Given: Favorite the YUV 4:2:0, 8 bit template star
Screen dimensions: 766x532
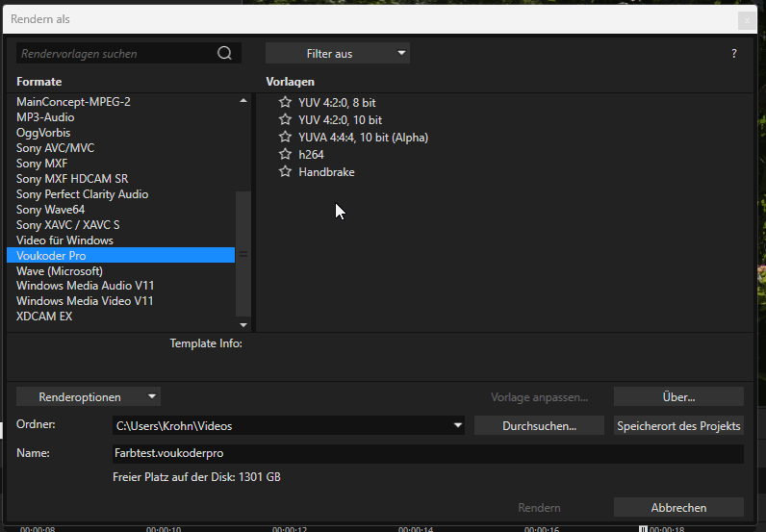Looking at the screenshot, I should pos(285,102).
